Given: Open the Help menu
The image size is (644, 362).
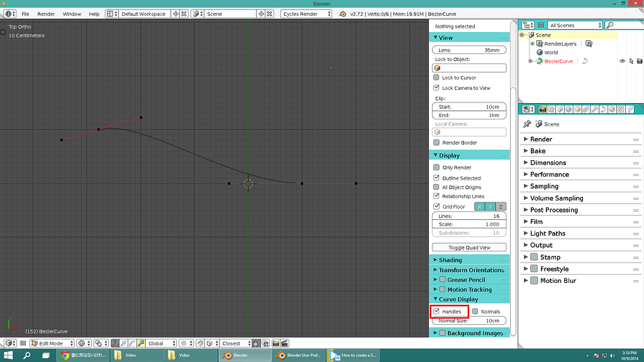Looking at the screenshot, I should click(x=94, y=14).
